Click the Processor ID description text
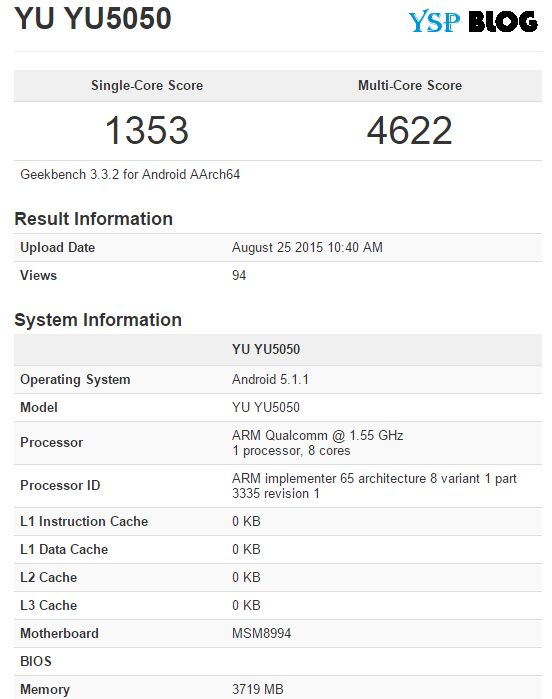552x699 pixels. [x=374, y=486]
